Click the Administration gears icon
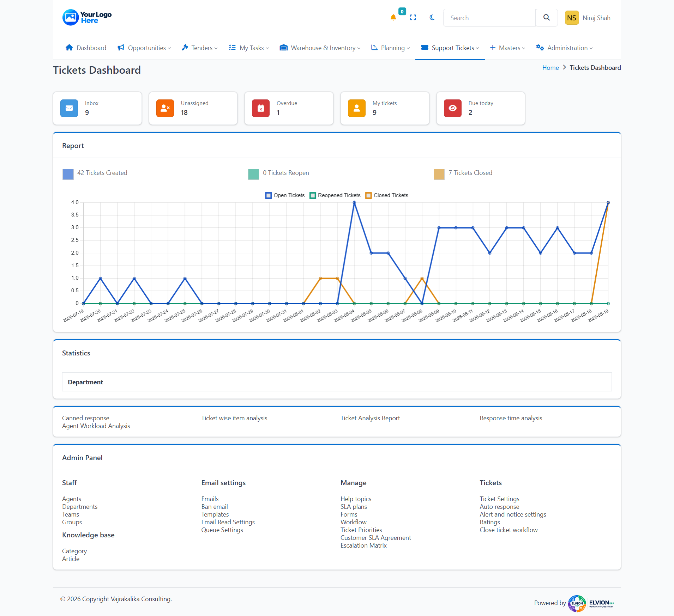 coord(540,48)
